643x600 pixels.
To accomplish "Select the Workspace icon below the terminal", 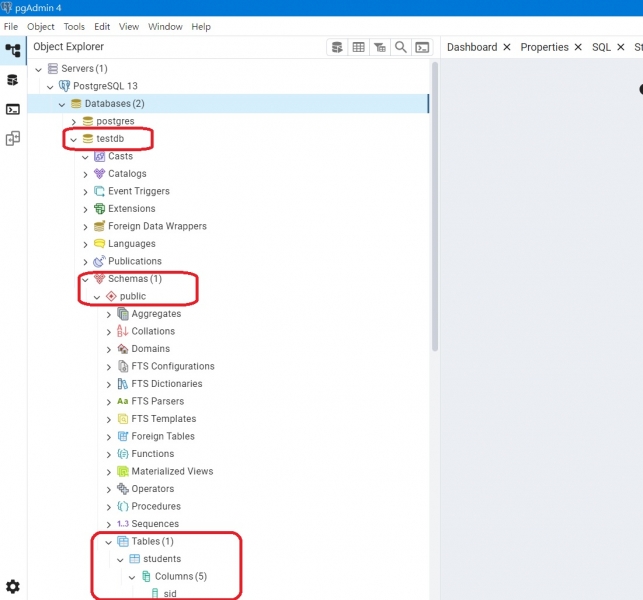I will pos(13,139).
